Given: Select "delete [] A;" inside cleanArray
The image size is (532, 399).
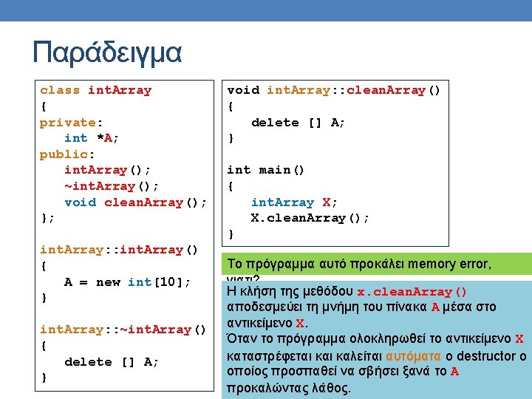Looking at the screenshot, I should [x=298, y=123].
